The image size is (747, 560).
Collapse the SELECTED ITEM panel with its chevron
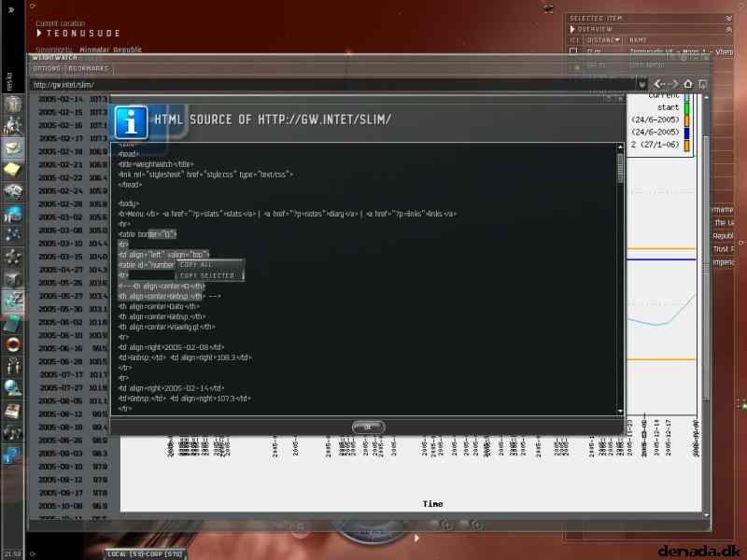tap(728, 19)
